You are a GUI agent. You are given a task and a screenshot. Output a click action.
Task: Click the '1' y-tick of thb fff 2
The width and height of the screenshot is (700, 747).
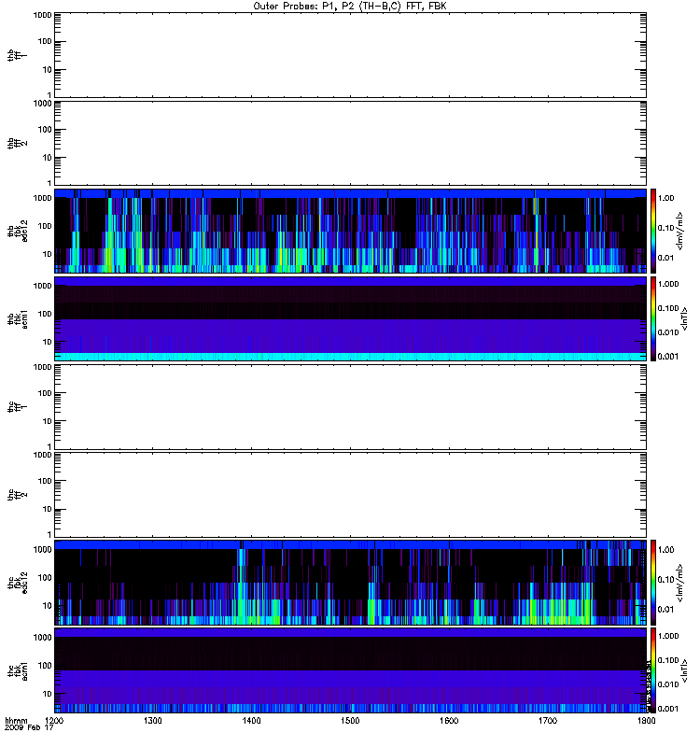[49, 183]
